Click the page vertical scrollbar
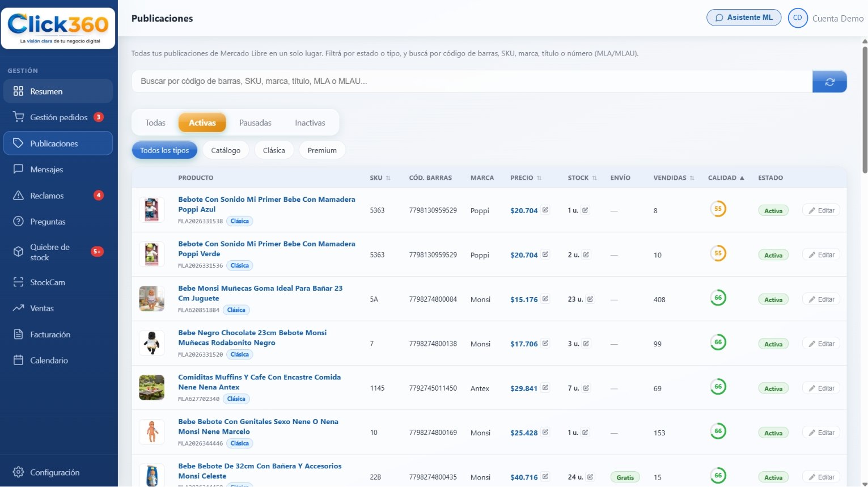 click(865, 111)
